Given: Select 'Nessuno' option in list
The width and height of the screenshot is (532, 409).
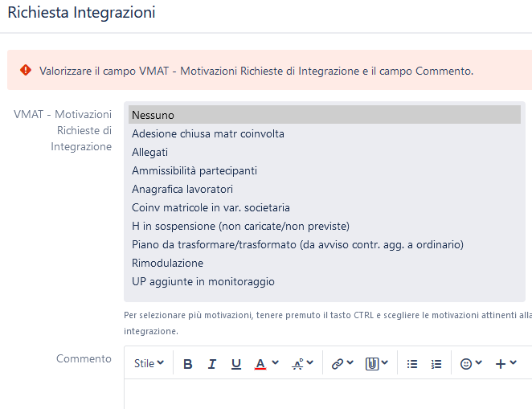Looking at the screenshot, I should click(325, 115).
